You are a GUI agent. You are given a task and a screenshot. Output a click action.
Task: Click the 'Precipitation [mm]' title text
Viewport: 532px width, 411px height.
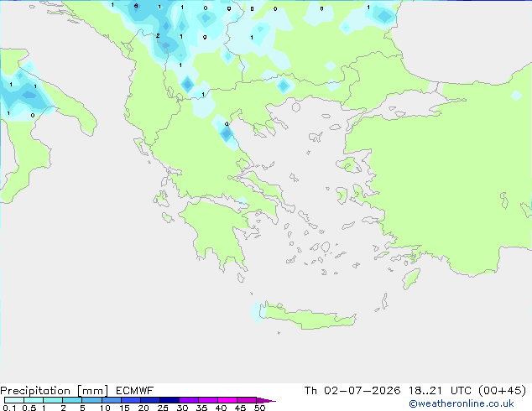(x=54, y=391)
